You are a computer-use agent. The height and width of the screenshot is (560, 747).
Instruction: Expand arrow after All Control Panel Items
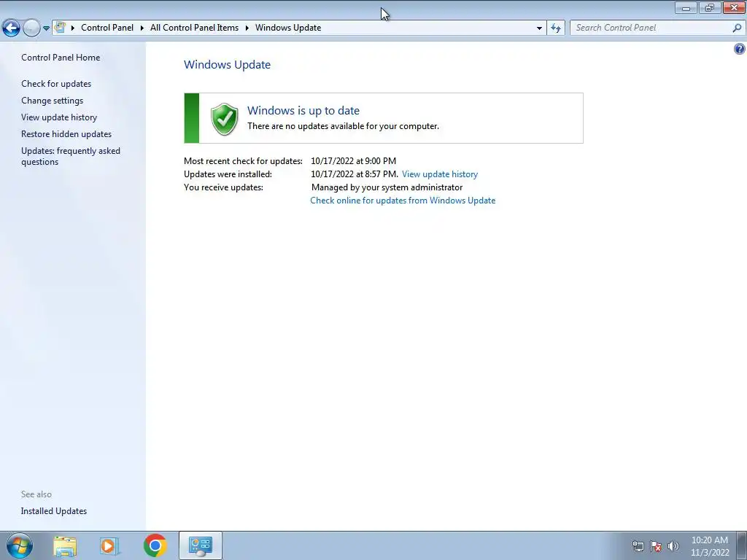click(247, 28)
